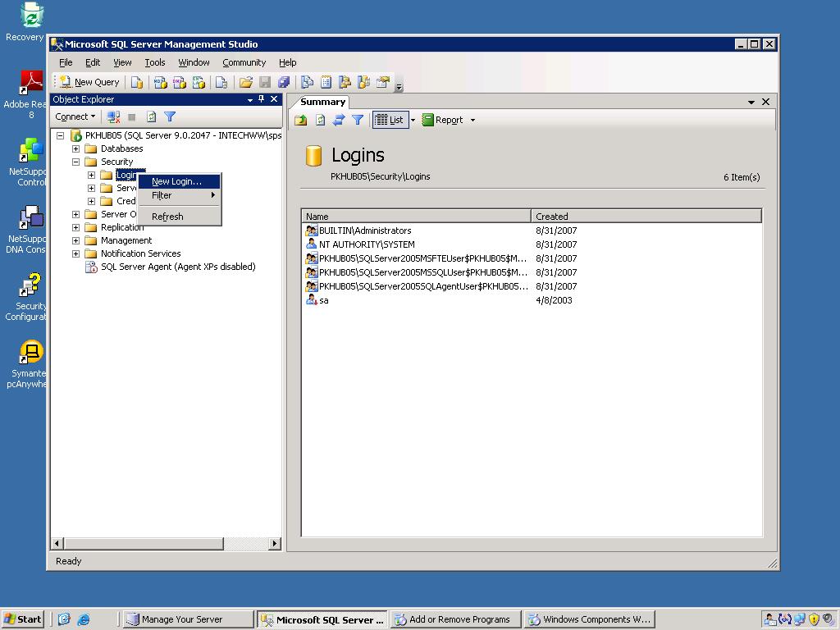Open the Filter submenu in the context menu
The width and height of the screenshot is (840, 630).
click(x=180, y=195)
